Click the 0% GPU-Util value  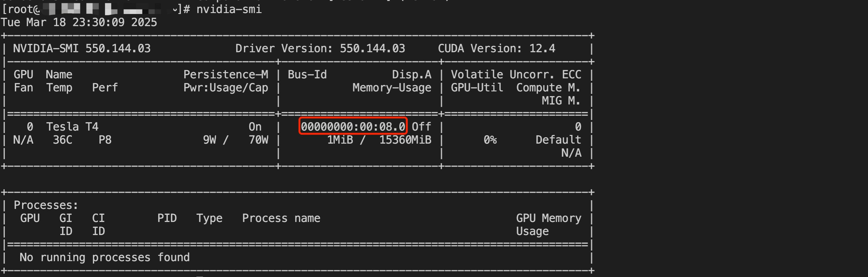[x=490, y=140]
